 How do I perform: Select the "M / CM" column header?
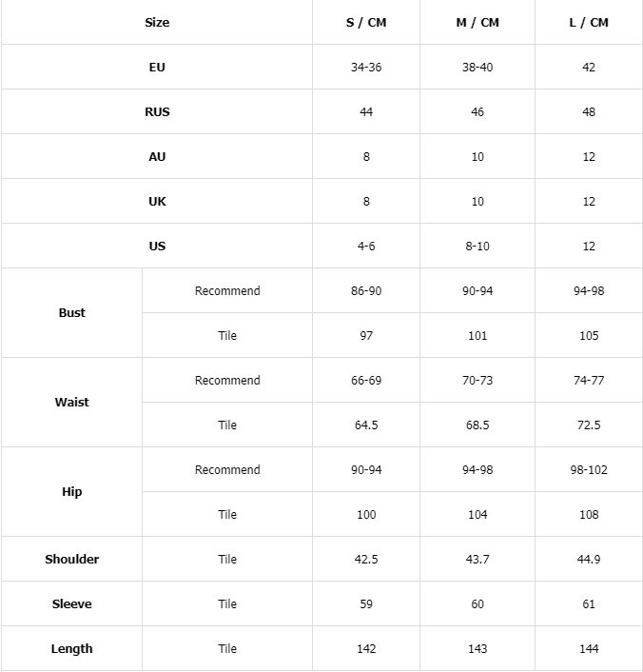pos(477,23)
